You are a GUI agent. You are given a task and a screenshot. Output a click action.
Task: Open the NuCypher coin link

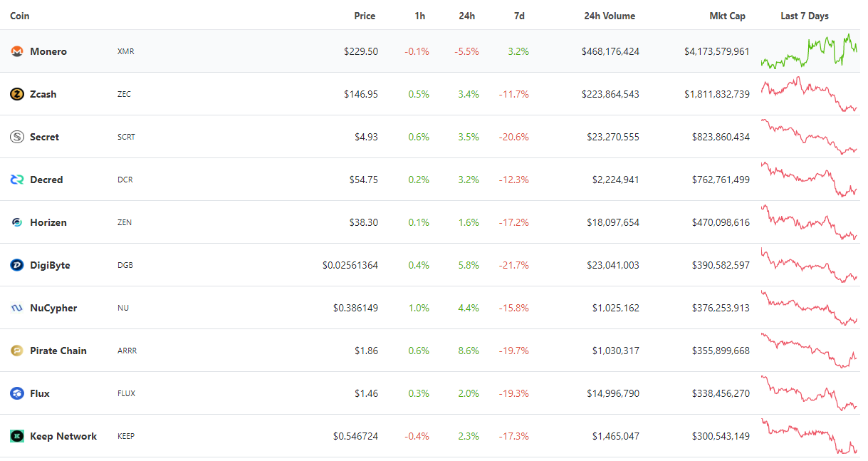[53, 308]
